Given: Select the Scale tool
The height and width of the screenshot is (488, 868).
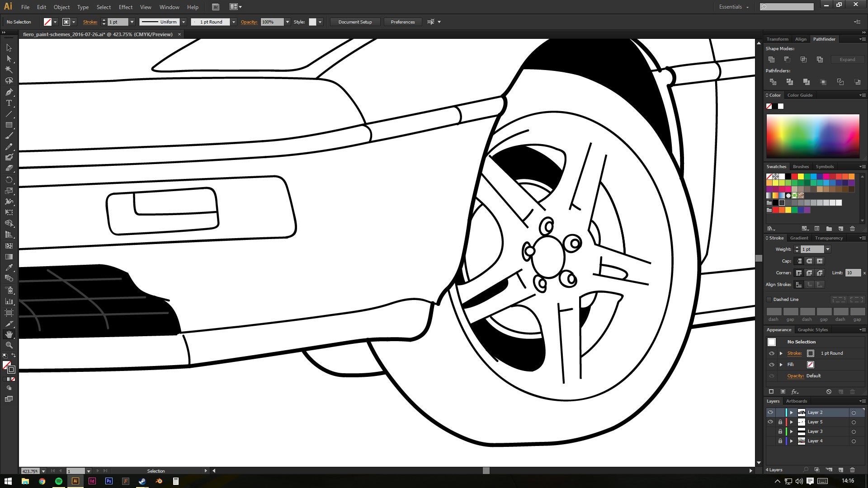Looking at the screenshot, I should [x=9, y=191].
